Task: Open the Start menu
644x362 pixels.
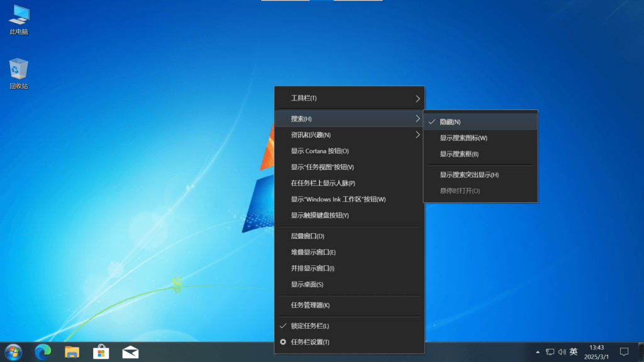Action: (13, 352)
